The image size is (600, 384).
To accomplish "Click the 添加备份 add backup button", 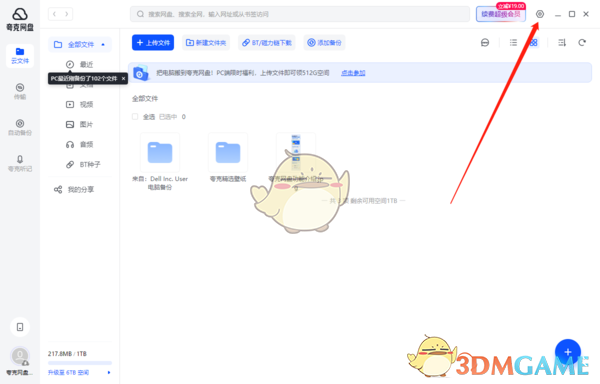I will tap(324, 42).
